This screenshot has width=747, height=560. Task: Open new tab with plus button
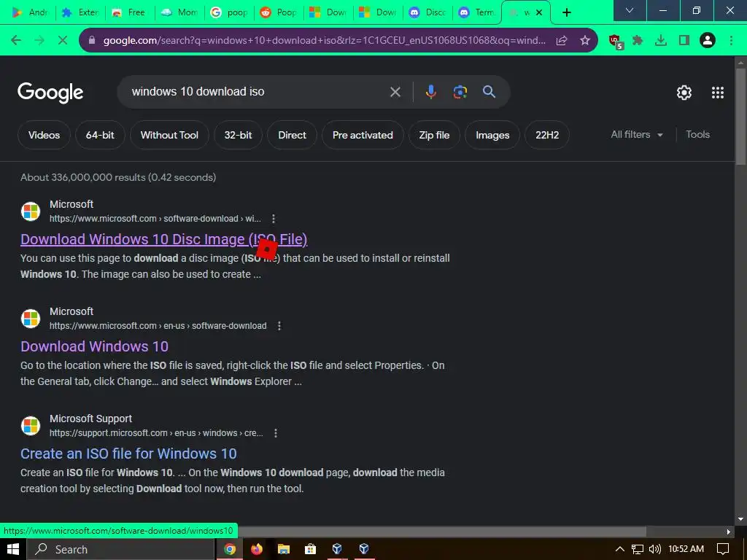(566, 12)
